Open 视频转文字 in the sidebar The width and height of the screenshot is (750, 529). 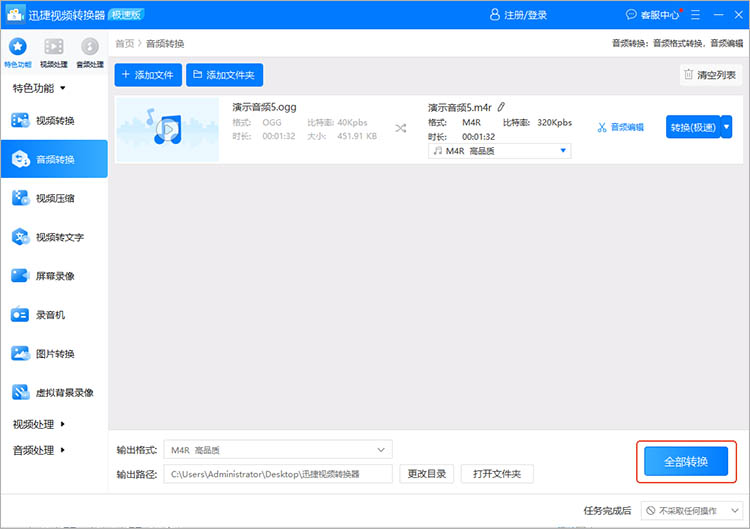pos(54,237)
